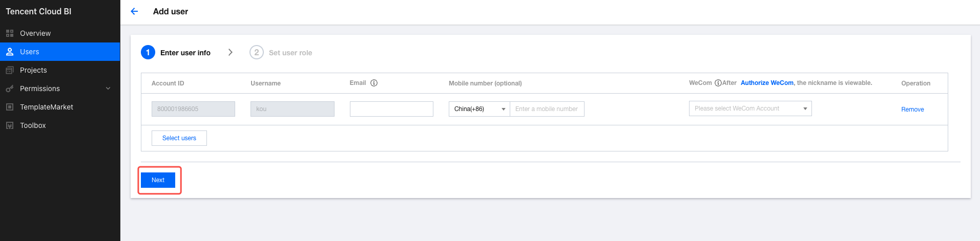The width and height of the screenshot is (980, 241).
Task: Open the Overview menu item
Action: tap(35, 33)
